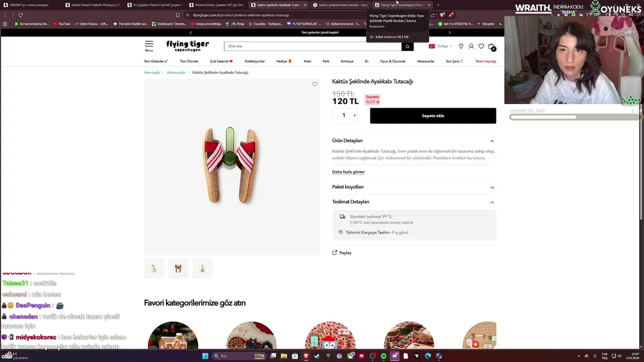Add product to favorites heart icon
The width and height of the screenshot is (644, 362).
pyautogui.click(x=315, y=84)
